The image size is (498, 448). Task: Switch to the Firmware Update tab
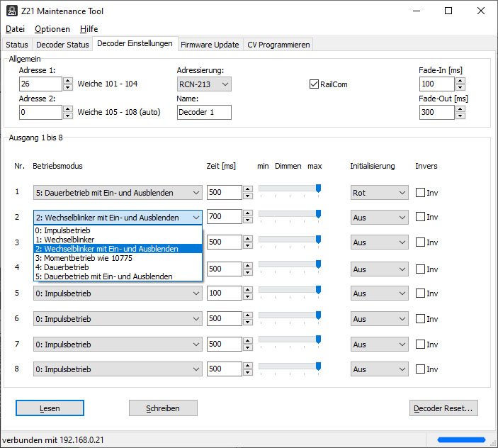click(210, 45)
